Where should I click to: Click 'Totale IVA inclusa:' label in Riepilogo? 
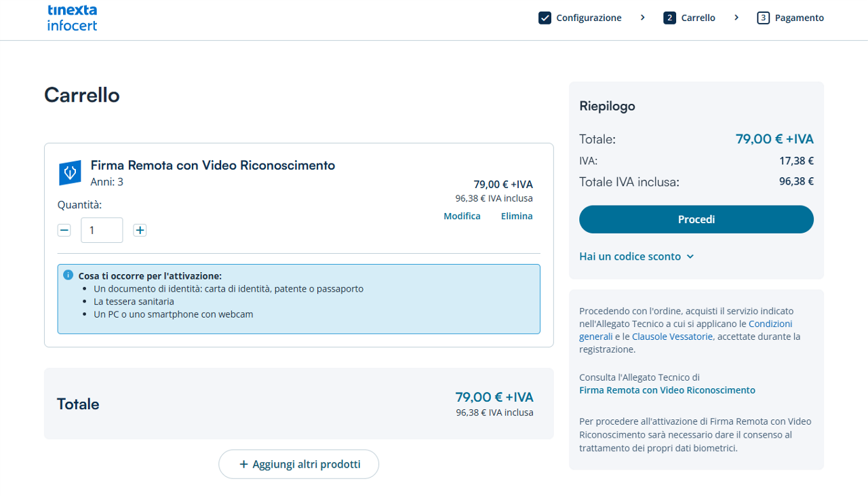click(629, 182)
